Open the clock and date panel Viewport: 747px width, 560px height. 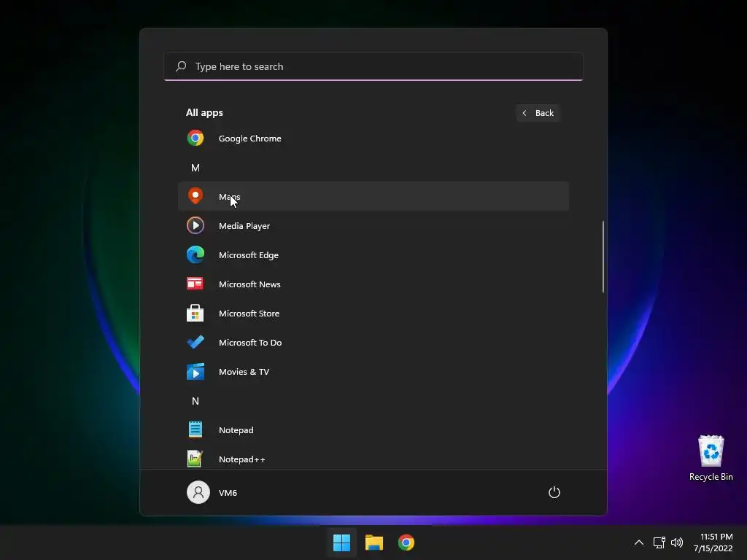click(713, 542)
